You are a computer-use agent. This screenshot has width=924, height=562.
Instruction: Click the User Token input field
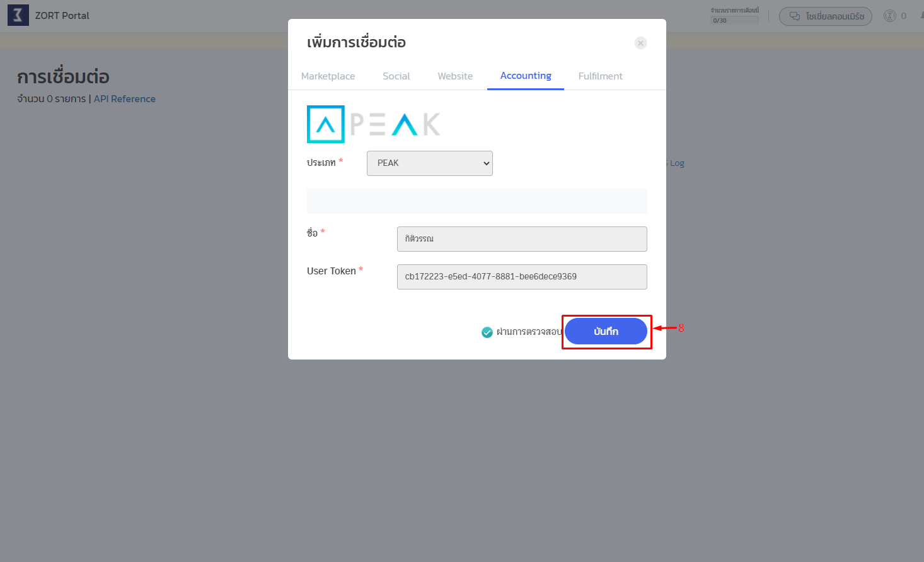(x=522, y=277)
